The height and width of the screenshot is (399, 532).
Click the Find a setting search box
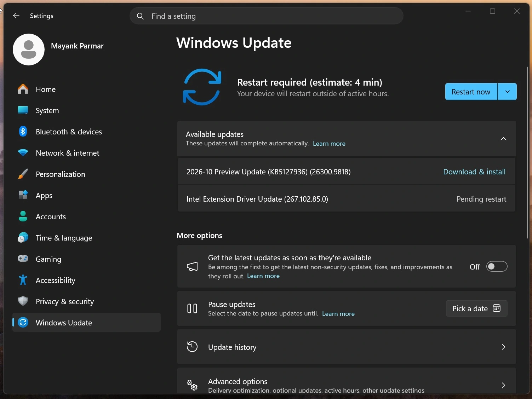pos(267,16)
